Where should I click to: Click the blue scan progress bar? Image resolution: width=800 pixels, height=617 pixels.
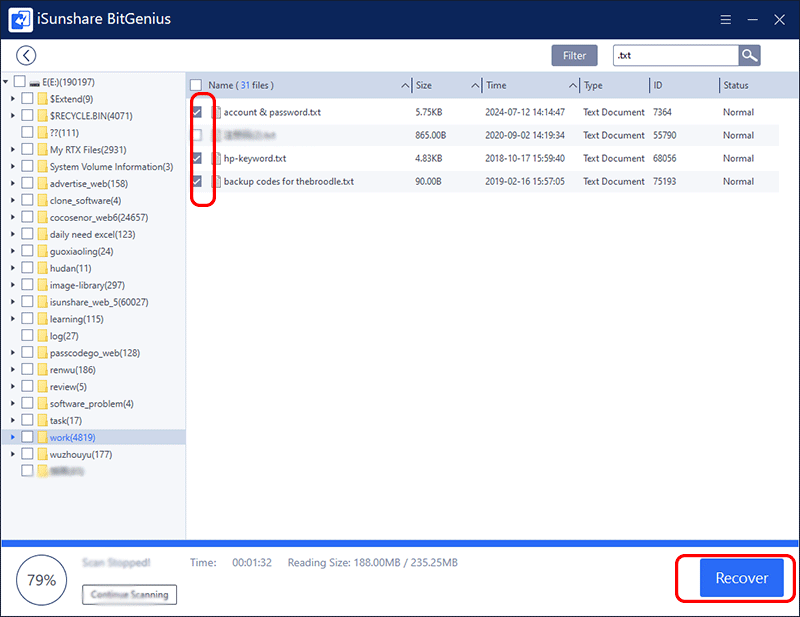click(x=400, y=544)
